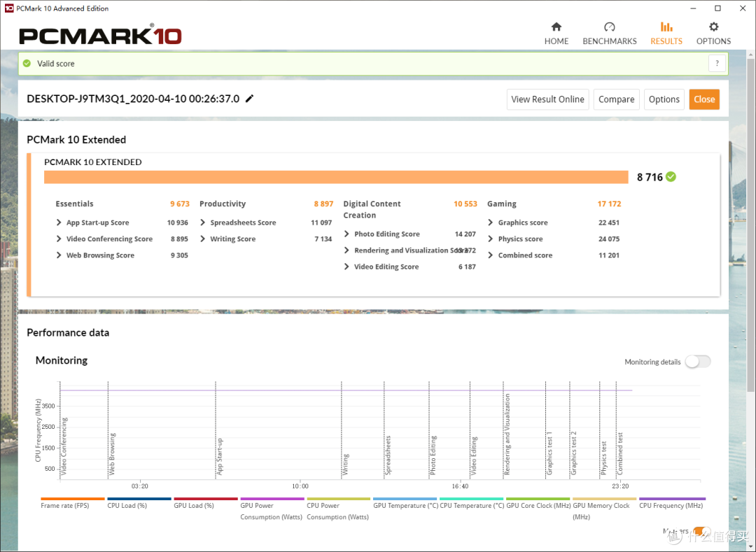
Task: Click the vertical scrollbar thumb
Action: (x=750, y=225)
